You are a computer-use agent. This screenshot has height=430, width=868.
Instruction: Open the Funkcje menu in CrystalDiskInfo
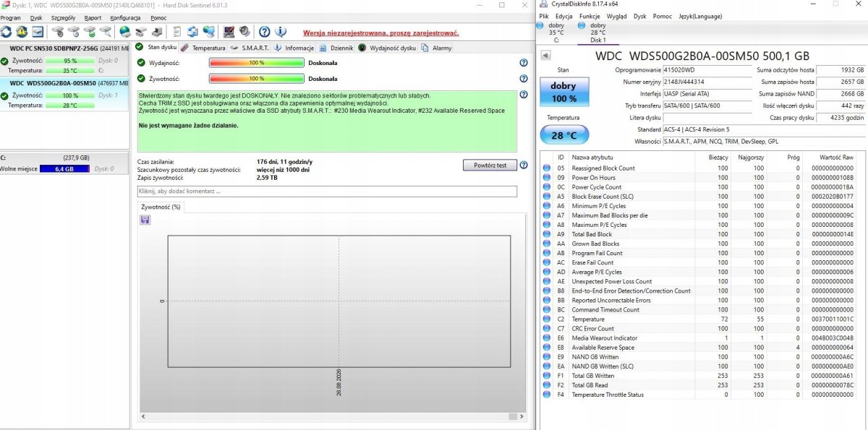[x=590, y=16]
